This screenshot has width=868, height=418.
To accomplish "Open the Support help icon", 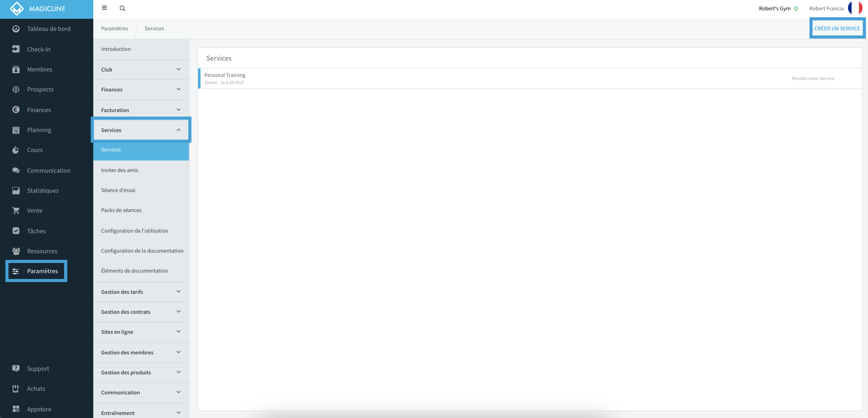I will (16, 368).
